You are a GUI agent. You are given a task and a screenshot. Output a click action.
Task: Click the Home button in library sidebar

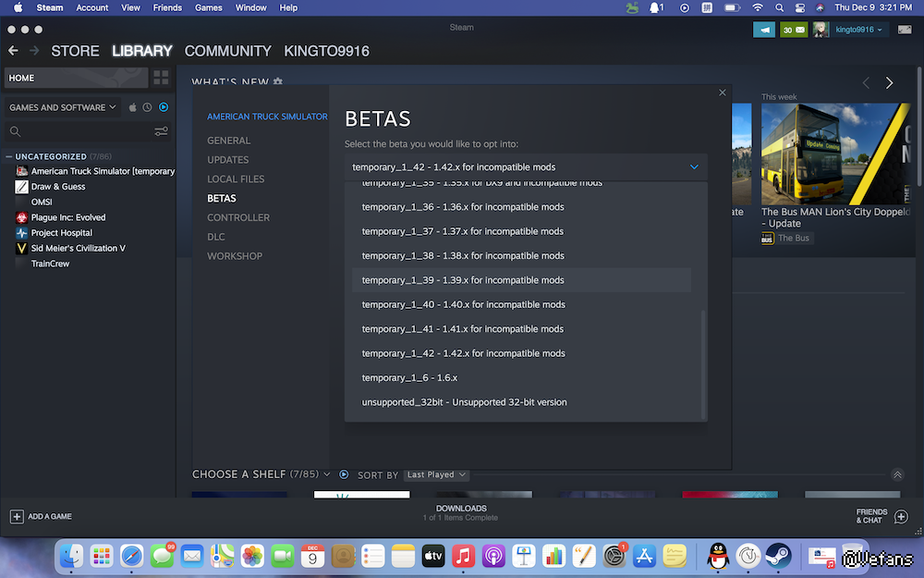(76, 78)
